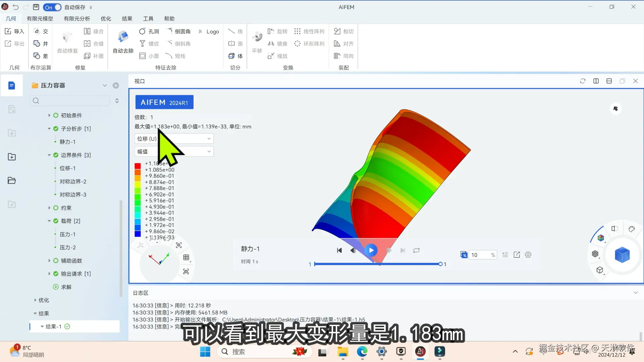Toggle the animation loop button
Viewport: 644px width, 362px height.
(416, 250)
